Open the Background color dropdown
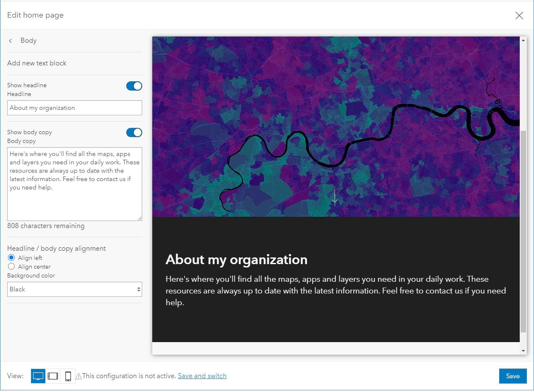 pos(75,289)
